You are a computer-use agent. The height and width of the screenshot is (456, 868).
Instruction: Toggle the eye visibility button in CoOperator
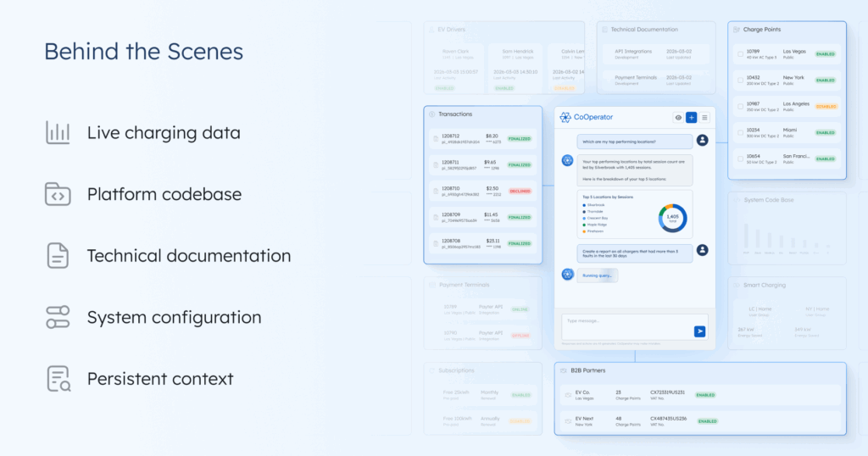click(678, 117)
